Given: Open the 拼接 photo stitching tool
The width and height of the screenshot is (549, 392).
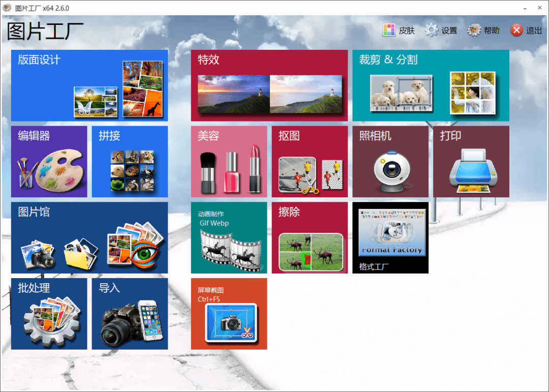Looking at the screenshot, I should (x=130, y=162).
